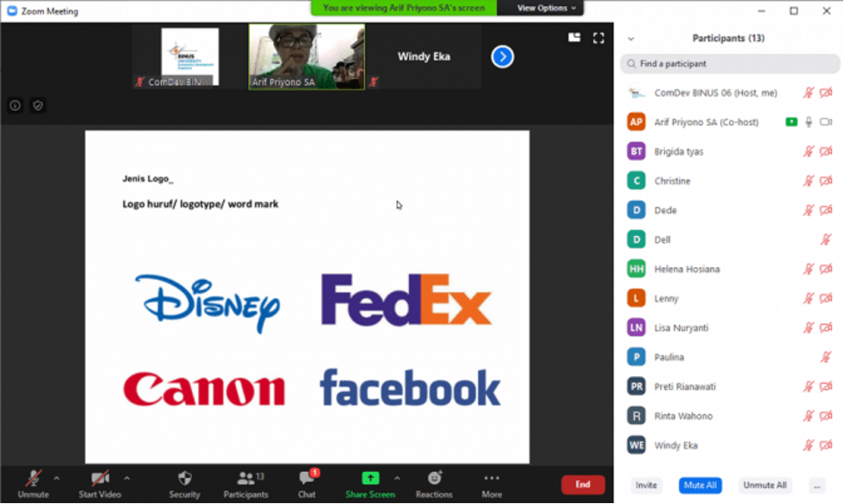This screenshot has width=845, height=504.
Task: Open the Chat panel
Action: (x=307, y=484)
